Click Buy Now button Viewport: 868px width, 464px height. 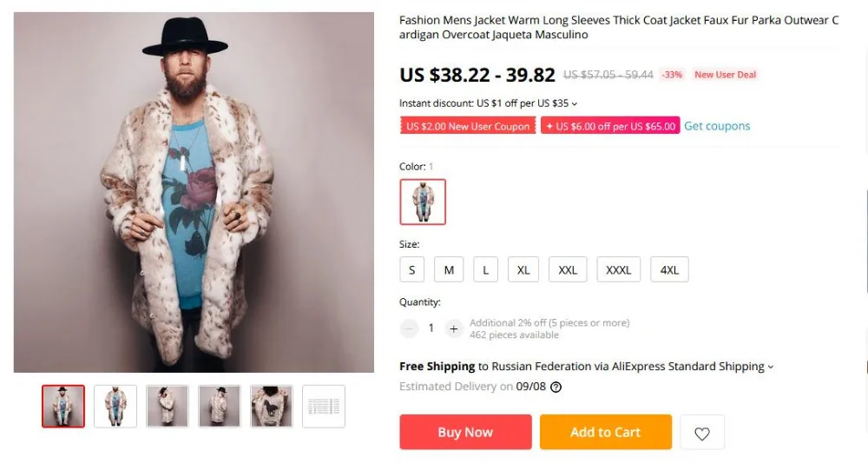point(465,432)
